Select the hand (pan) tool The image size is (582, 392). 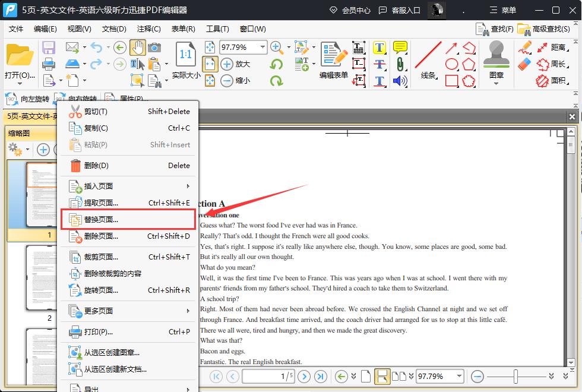pyautogui.click(x=139, y=48)
